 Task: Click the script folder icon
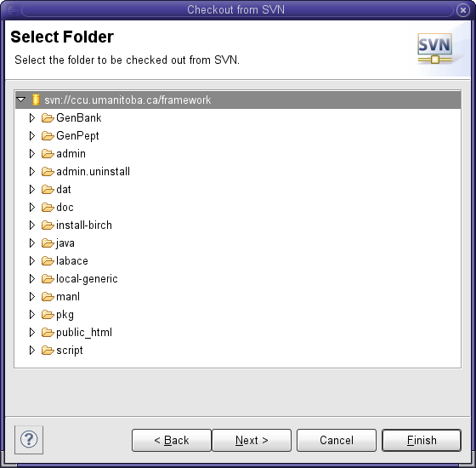click(48, 351)
